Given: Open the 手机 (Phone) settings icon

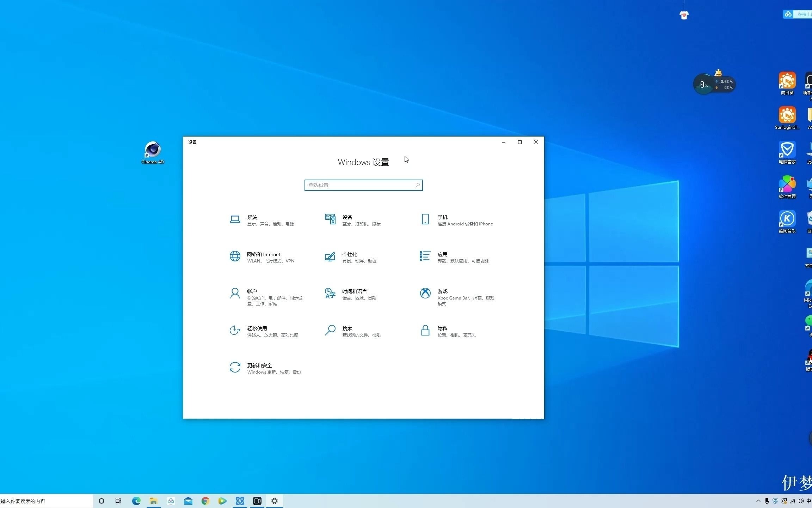Looking at the screenshot, I should pyautogui.click(x=425, y=219).
